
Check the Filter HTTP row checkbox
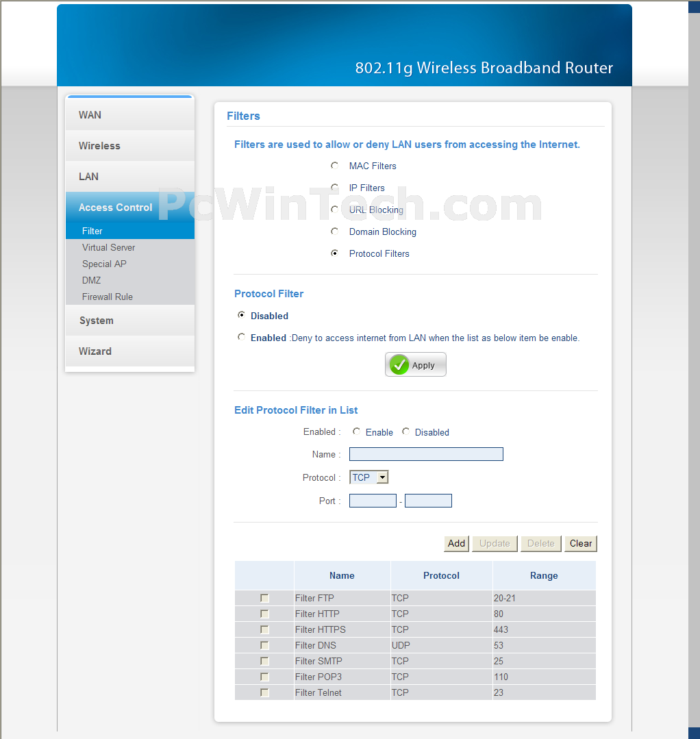click(264, 614)
